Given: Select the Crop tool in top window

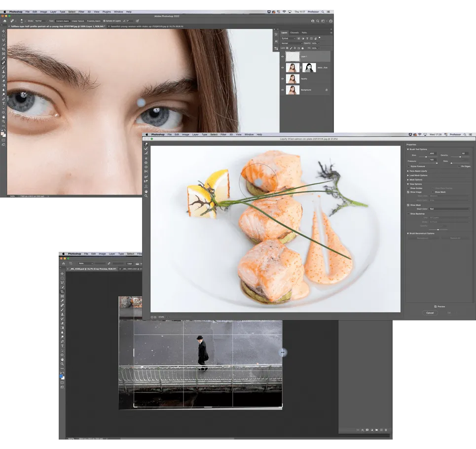Looking at the screenshot, I should pyautogui.click(x=4, y=49).
